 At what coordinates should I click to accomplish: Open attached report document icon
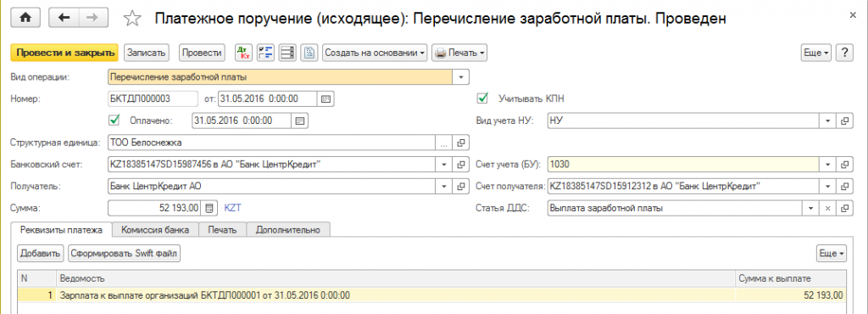[309, 53]
